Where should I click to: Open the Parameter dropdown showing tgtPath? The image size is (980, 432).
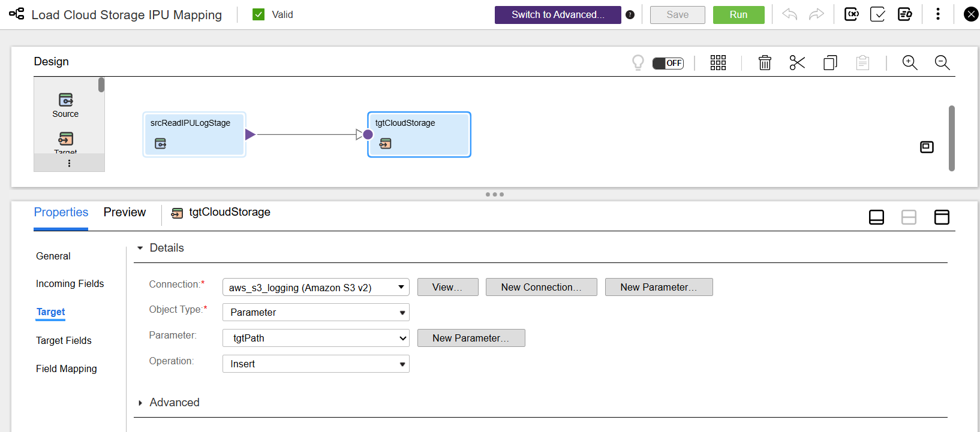click(316, 338)
